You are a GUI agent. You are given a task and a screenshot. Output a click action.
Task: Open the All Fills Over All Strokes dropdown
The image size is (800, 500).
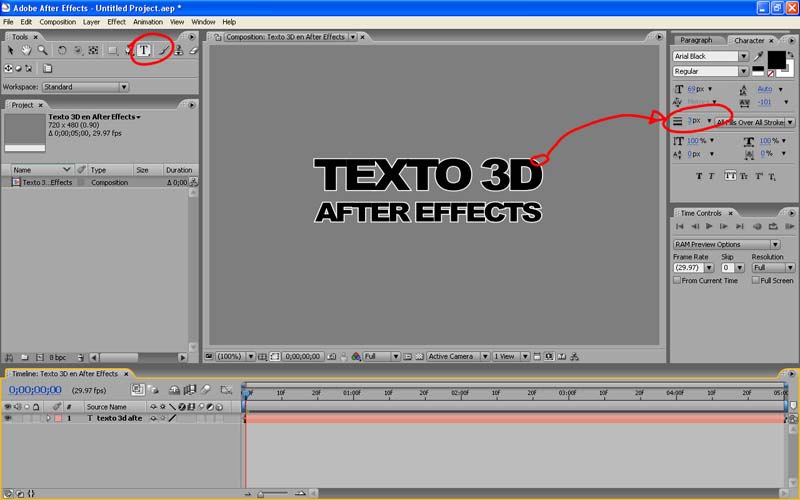click(x=754, y=122)
